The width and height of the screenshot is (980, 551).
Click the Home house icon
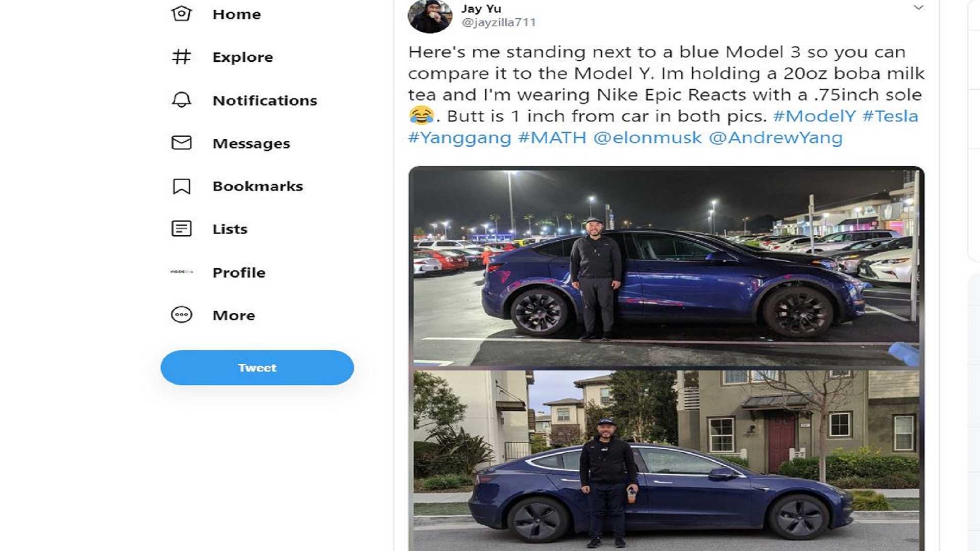coord(181,14)
